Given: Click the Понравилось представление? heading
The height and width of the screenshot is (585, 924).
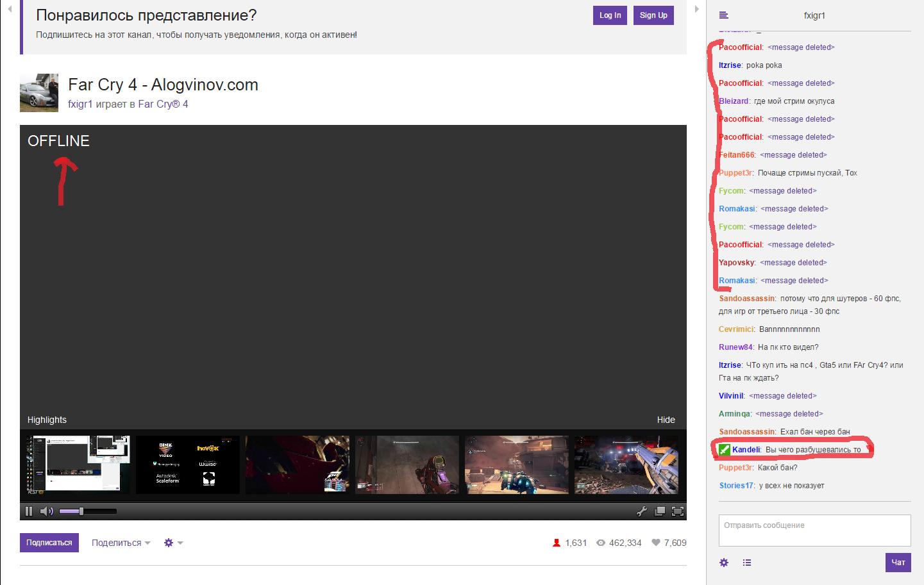Looking at the screenshot, I should (146, 15).
